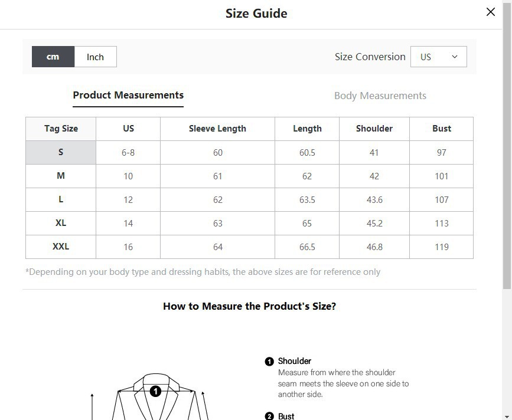Switch units to cm
The width and height of the screenshot is (512, 420).
[x=53, y=57]
